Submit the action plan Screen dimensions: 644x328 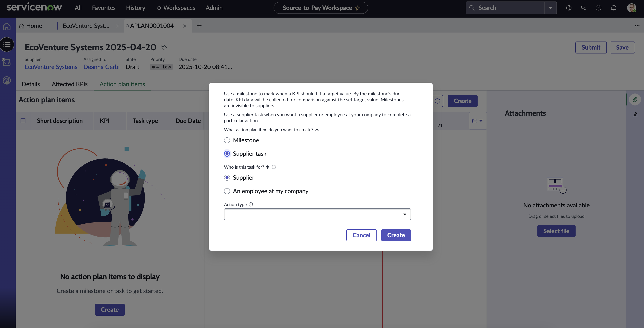click(591, 47)
